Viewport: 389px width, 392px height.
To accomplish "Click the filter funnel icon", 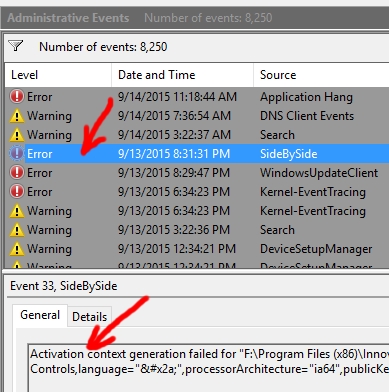I will (x=16, y=46).
